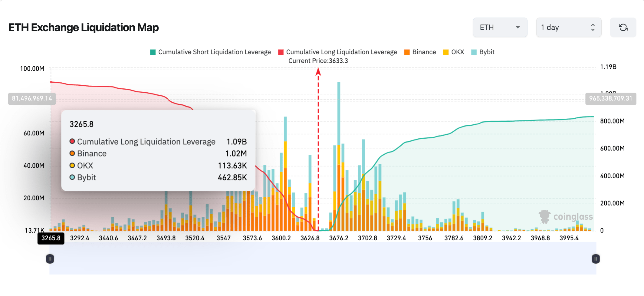Click the 3265.8 highlighted x-axis label
The height and width of the screenshot is (296, 644).
[x=51, y=238]
